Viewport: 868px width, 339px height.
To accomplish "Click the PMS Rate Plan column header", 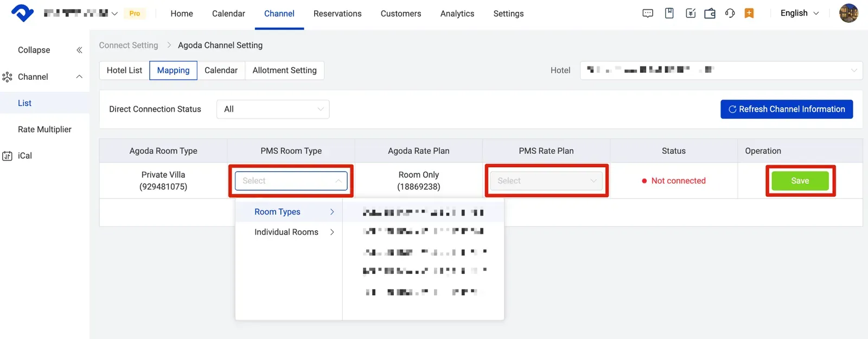I will pyautogui.click(x=546, y=151).
